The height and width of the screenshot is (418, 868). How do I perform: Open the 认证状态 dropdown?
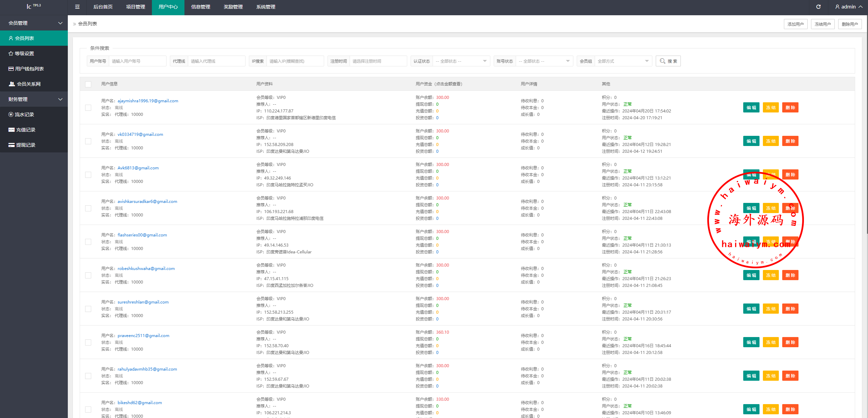point(461,61)
